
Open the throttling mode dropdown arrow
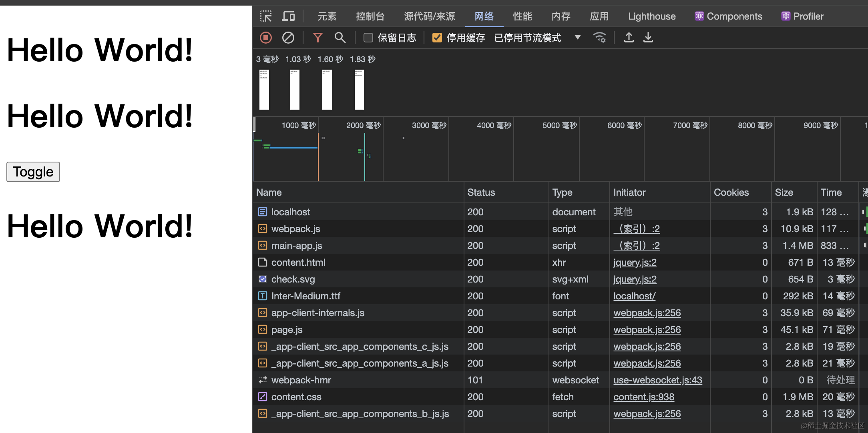[x=577, y=38]
